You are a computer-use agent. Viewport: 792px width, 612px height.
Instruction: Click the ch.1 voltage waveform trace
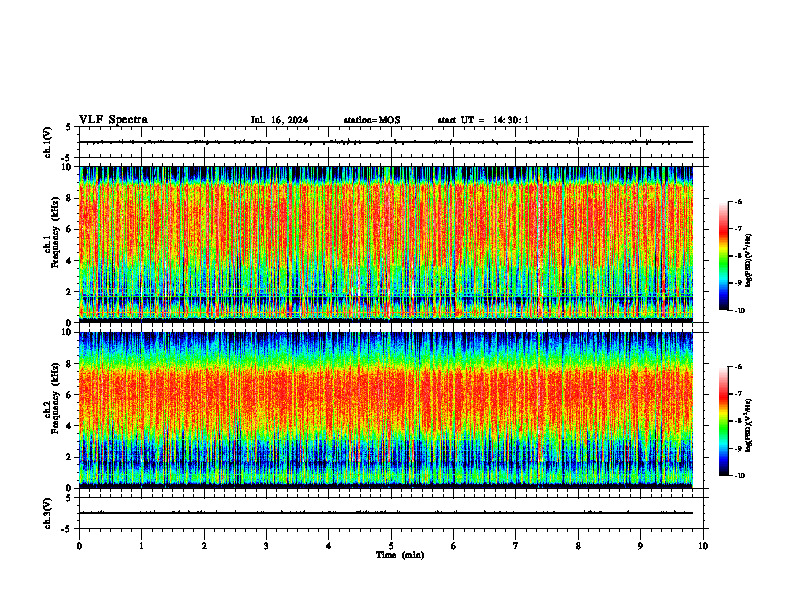(x=386, y=142)
